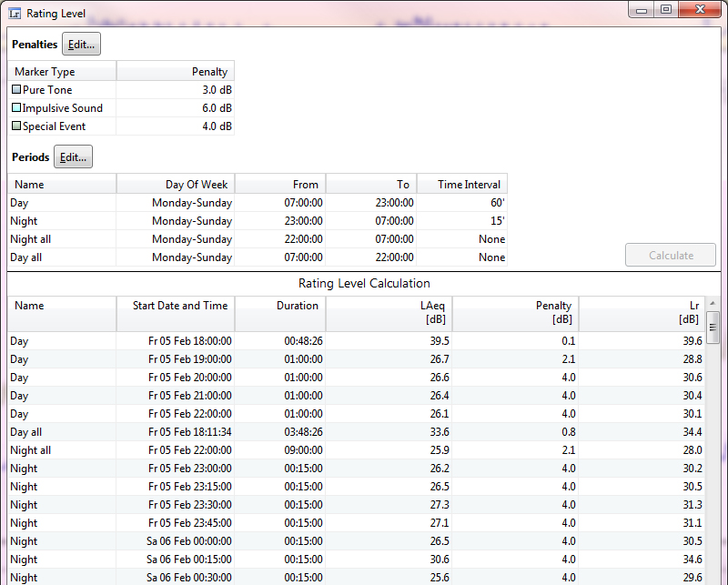Image resolution: width=728 pixels, height=585 pixels.
Task: Click the Rating Level window title icon
Action: [14, 13]
